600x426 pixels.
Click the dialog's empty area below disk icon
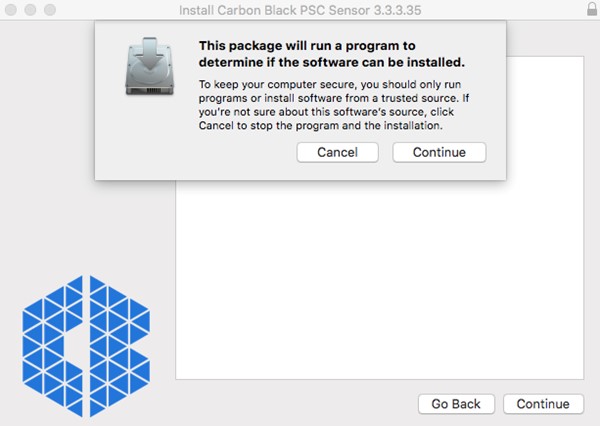coord(146,140)
